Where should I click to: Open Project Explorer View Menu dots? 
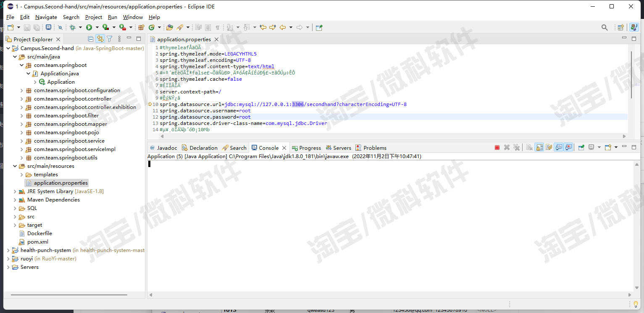119,39
